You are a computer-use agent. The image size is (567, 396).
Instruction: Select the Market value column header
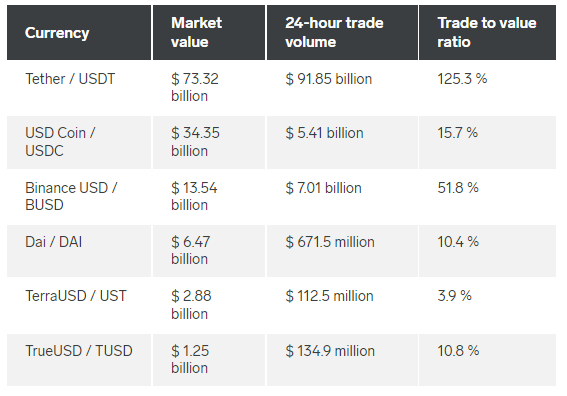[x=209, y=33]
